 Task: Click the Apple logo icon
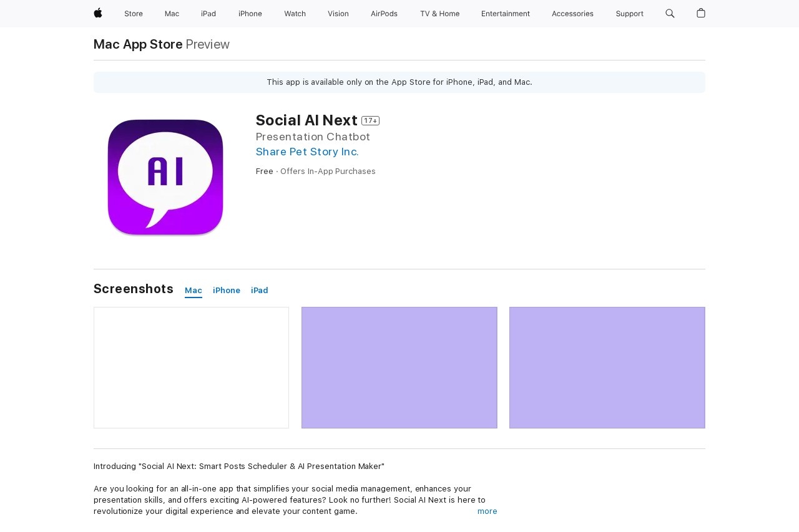(x=98, y=13)
